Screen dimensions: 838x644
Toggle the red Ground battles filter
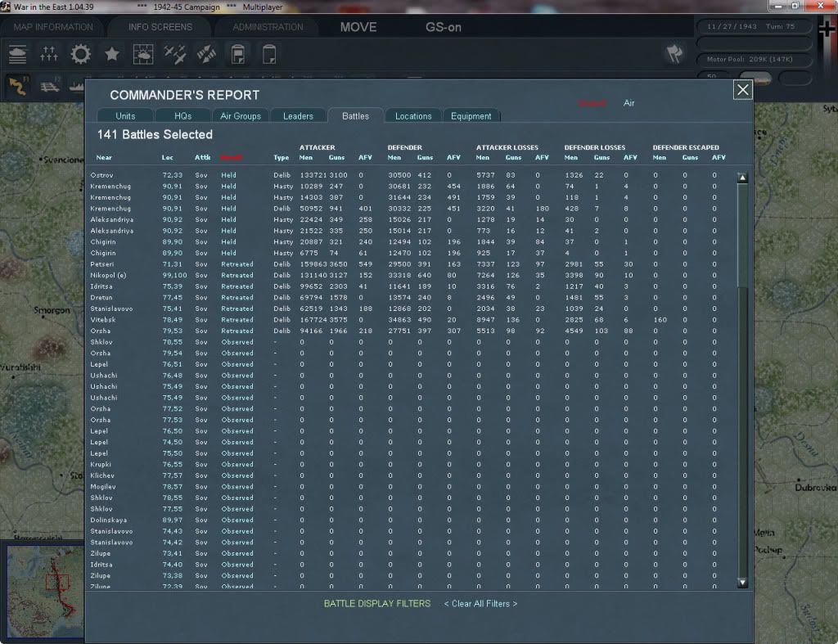pos(592,103)
